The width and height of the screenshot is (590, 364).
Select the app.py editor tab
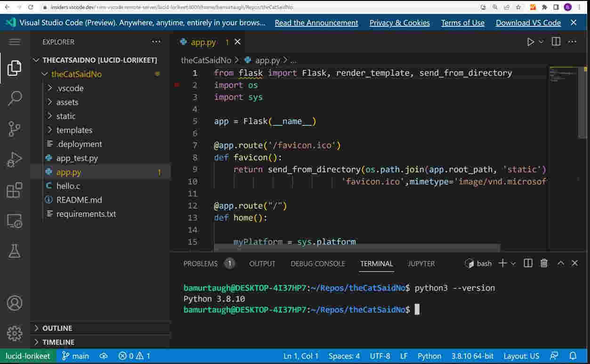[203, 42]
